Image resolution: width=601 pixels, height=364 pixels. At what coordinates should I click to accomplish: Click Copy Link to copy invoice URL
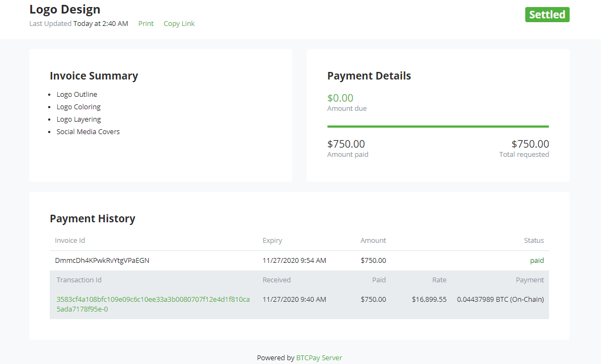tap(179, 23)
